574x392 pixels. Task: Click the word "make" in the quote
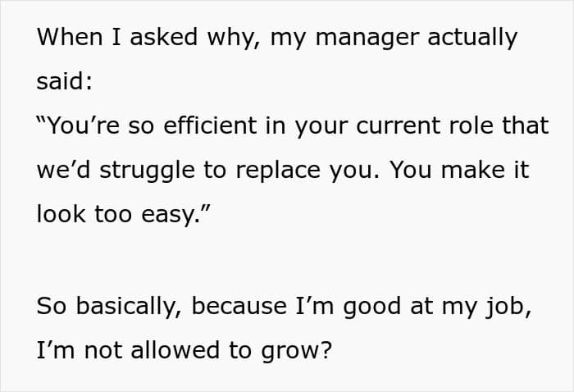(x=473, y=170)
